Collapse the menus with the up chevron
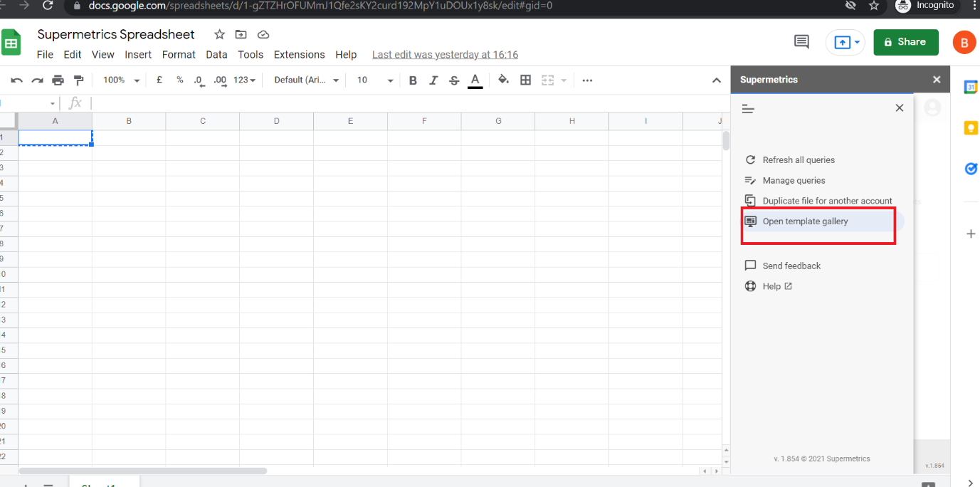The image size is (980, 487). point(717,80)
